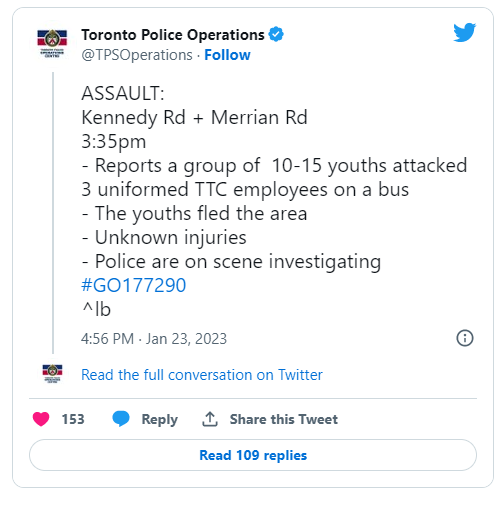Click the 153 likes count
The width and height of the screenshot is (502, 506).
(73, 419)
